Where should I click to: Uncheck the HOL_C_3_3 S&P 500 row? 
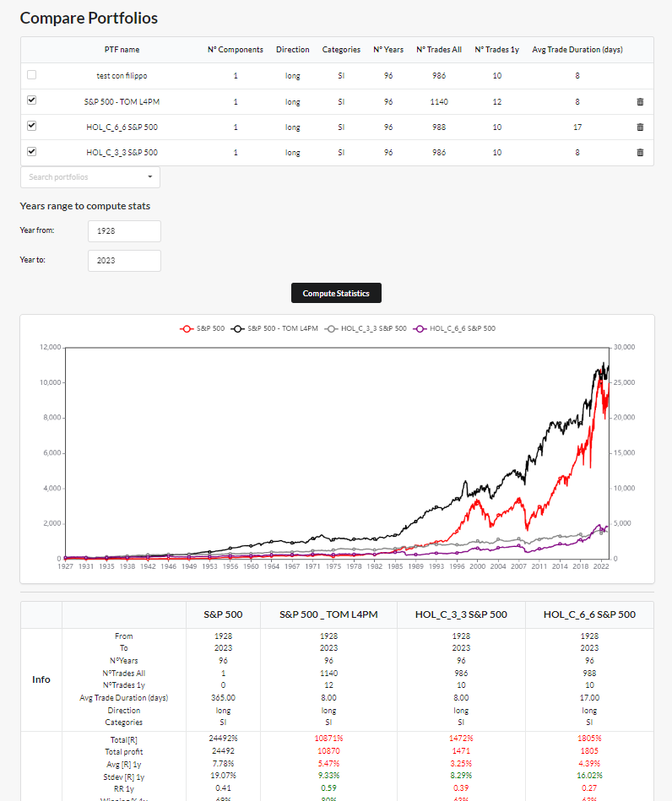(31, 152)
